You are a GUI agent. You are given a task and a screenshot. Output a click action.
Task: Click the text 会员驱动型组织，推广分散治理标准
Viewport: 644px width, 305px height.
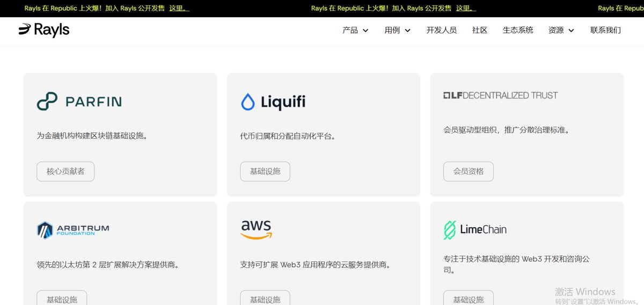[x=506, y=130]
